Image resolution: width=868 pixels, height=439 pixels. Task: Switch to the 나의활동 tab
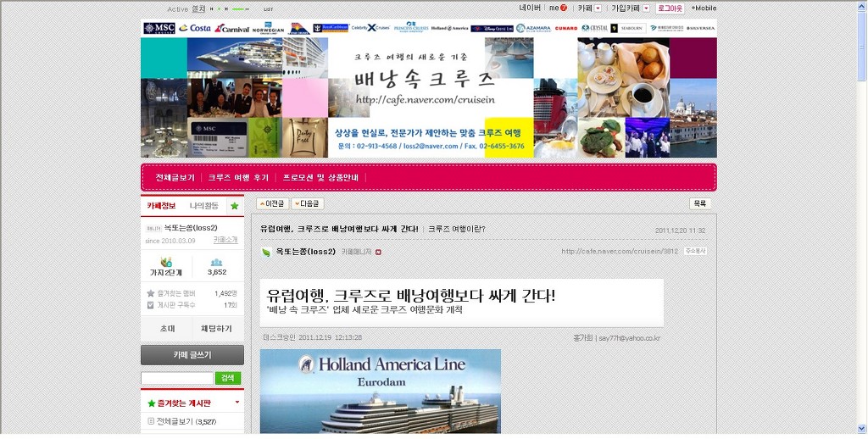pos(204,206)
